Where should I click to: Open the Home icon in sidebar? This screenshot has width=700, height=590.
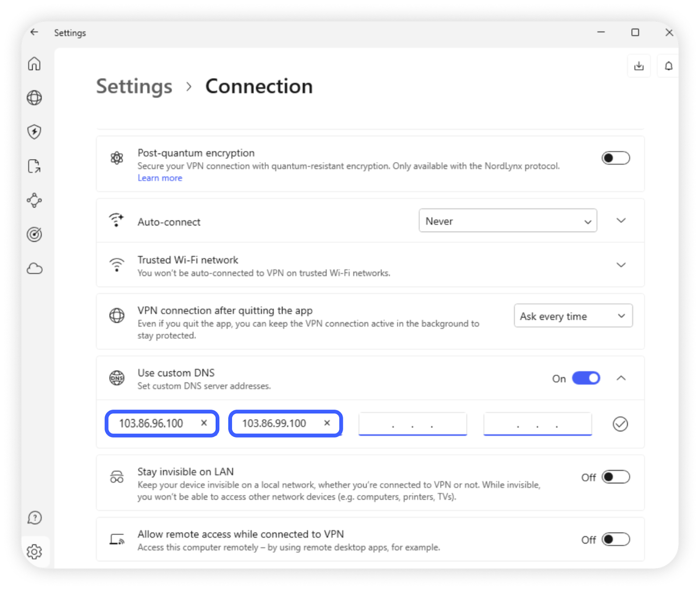tap(34, 64)
